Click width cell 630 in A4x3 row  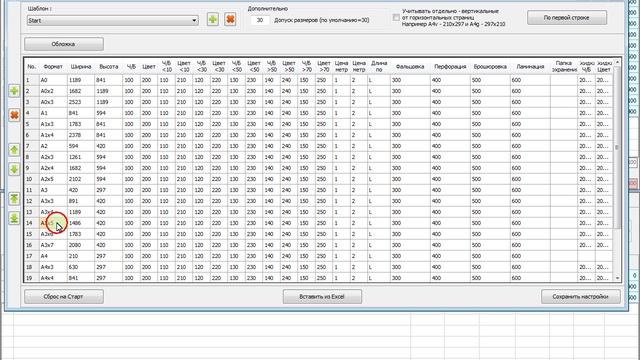(81, 267)
